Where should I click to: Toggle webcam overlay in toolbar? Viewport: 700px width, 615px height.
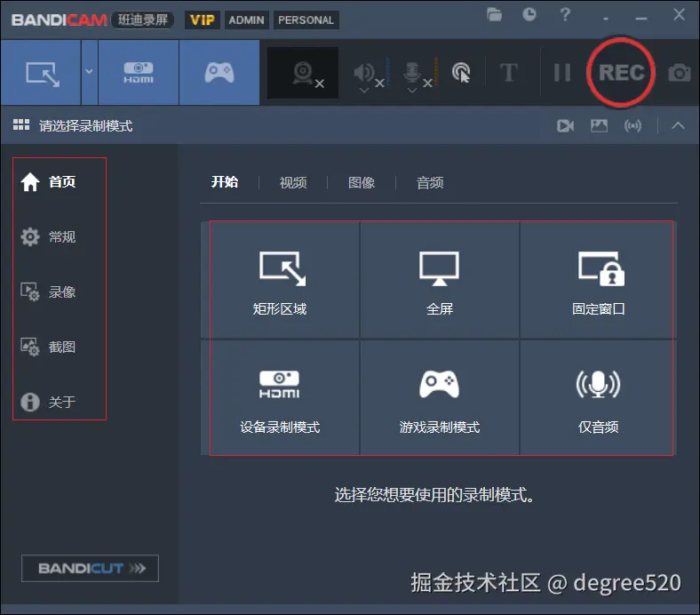point(303,73)
